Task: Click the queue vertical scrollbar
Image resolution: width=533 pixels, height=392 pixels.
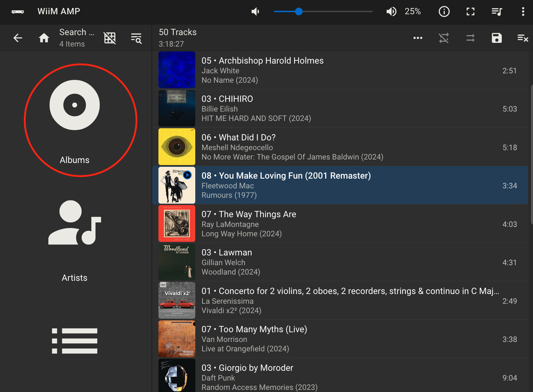Action: [x=532, y=155]
